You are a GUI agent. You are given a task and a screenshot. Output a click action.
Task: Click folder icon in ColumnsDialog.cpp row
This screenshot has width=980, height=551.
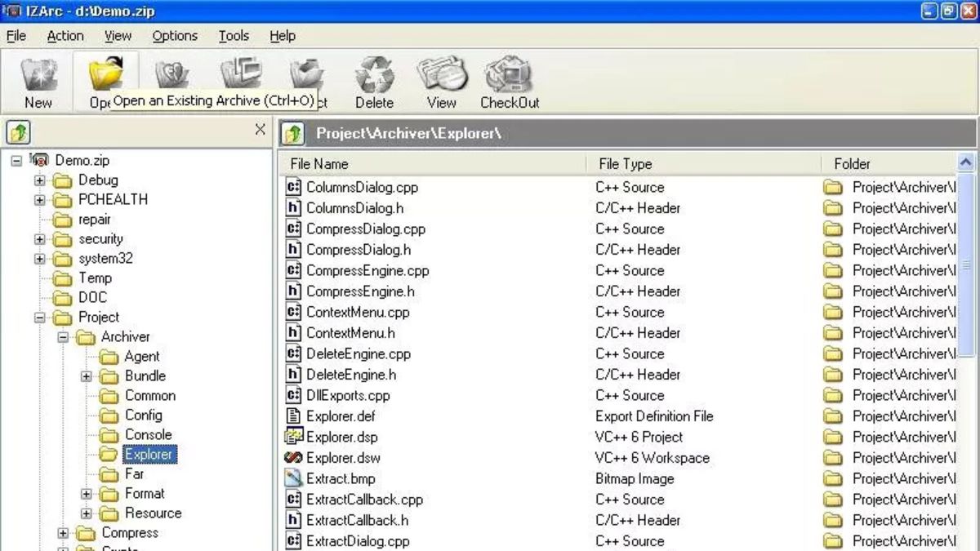[832, 187]
